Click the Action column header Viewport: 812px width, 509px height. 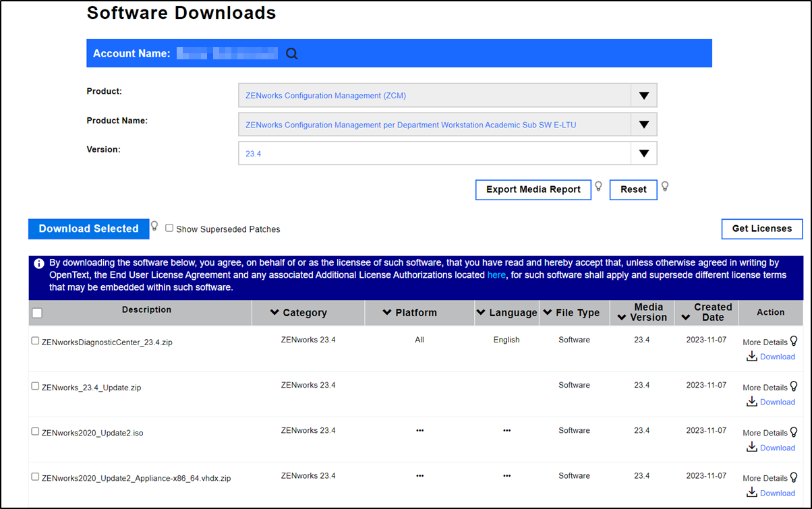click(770, 312)
